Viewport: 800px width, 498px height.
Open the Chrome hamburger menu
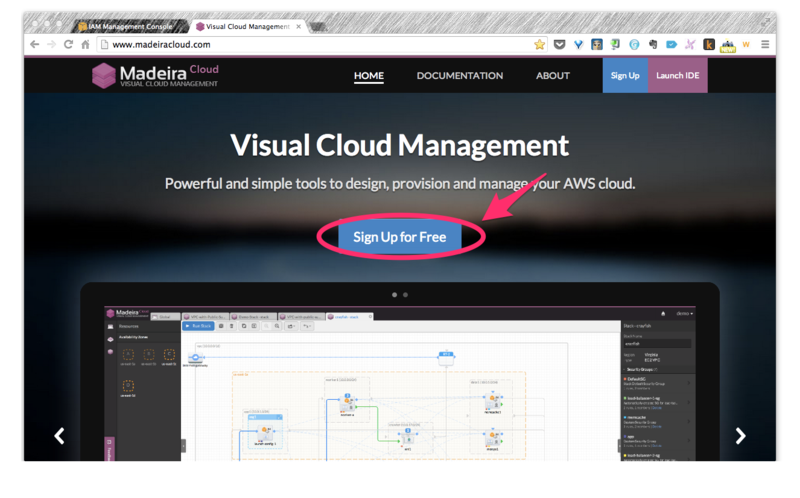tap(765, 44)
